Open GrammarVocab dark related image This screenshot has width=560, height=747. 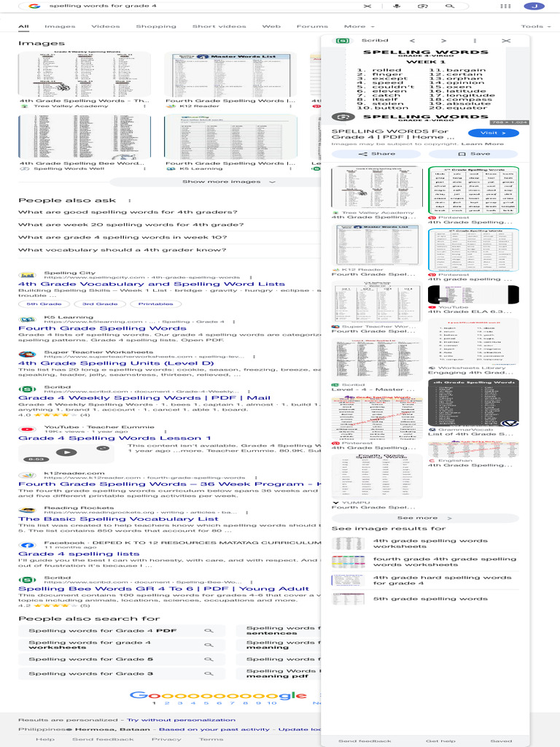point(473,403)
